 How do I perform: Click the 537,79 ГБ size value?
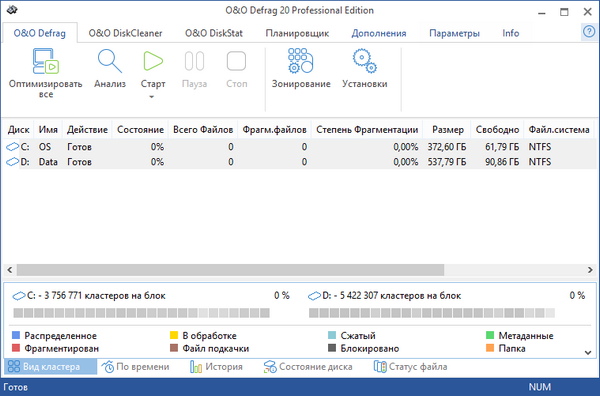click(447, 162)
